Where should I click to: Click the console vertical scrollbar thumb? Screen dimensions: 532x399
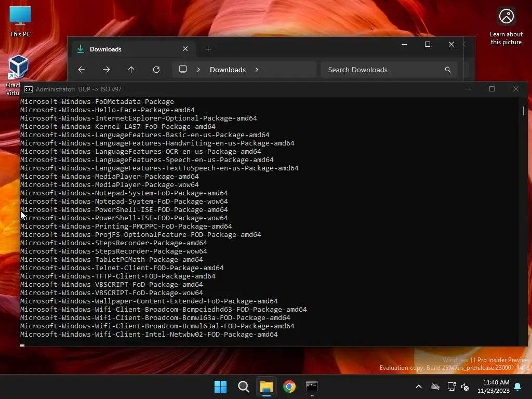coord(524,111)
